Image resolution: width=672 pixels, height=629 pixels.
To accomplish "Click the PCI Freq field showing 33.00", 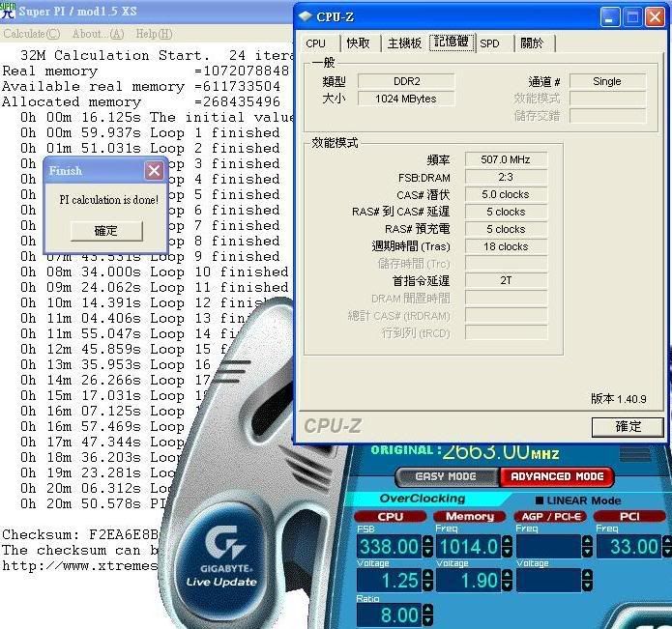I will tap(629, 546).
